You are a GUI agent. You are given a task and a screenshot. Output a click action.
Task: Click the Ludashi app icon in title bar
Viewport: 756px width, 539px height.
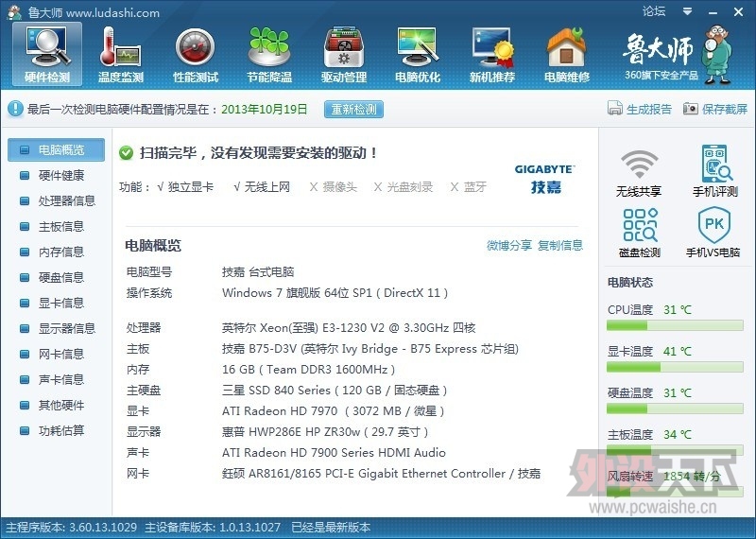[x=14, y=12]
